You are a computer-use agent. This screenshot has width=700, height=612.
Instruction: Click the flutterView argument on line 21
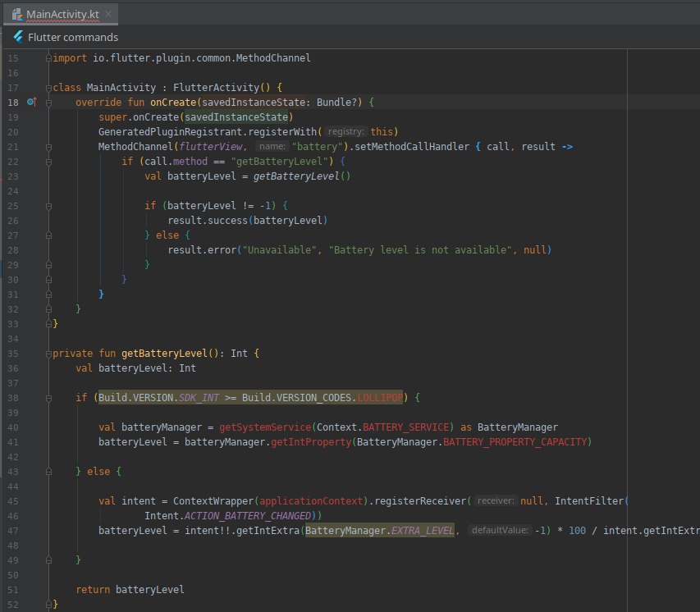[x=211, y=146]
